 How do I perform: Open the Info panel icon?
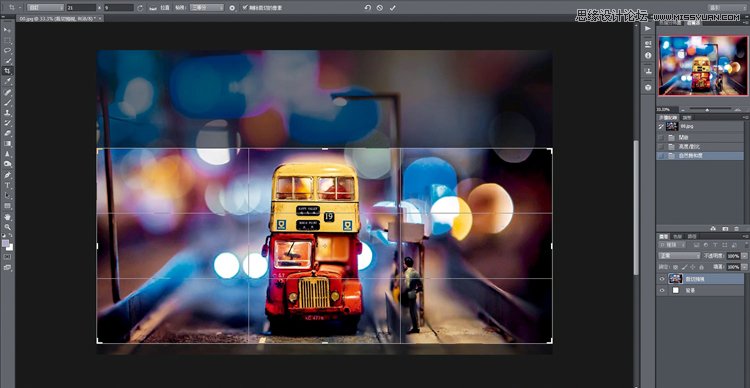pos(648,55)
